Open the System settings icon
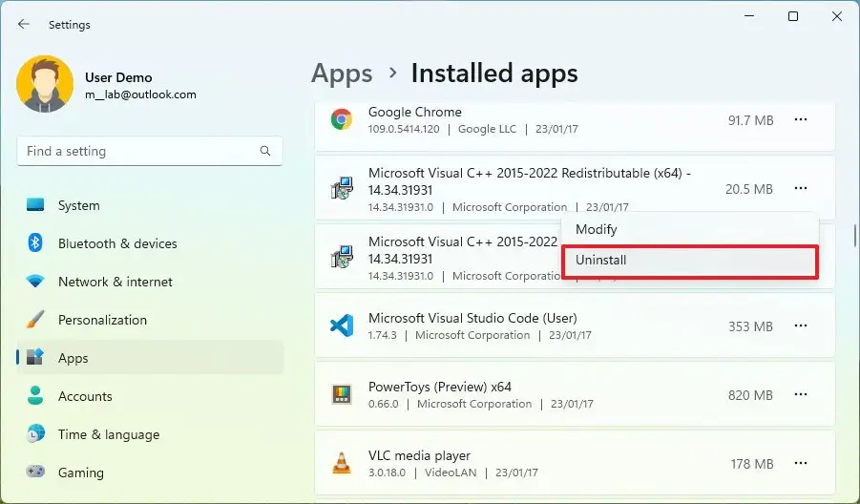This screenshot has width=860, height=504. 35,205
